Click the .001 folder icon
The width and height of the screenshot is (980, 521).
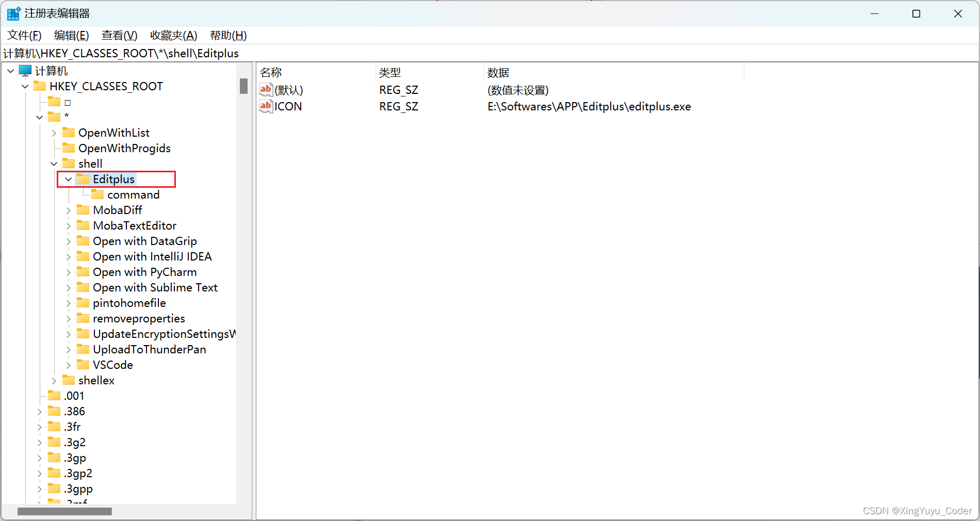click(54, 395)
